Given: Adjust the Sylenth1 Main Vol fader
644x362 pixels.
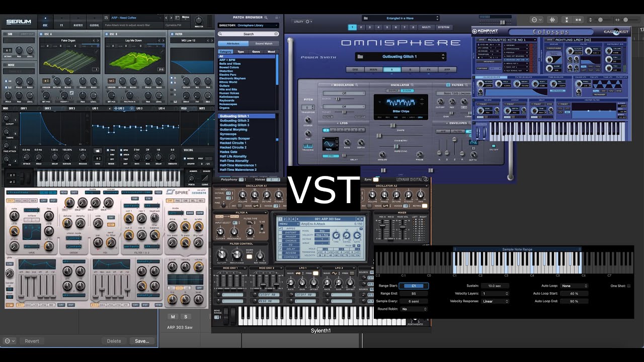Looking at the screenshot, I should (403, 227).
